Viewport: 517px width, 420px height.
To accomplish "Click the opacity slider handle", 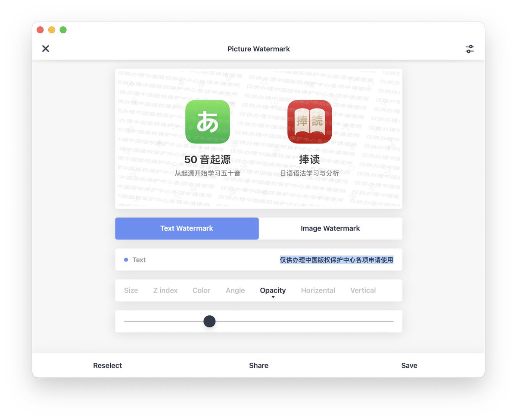I will [209, 321].
